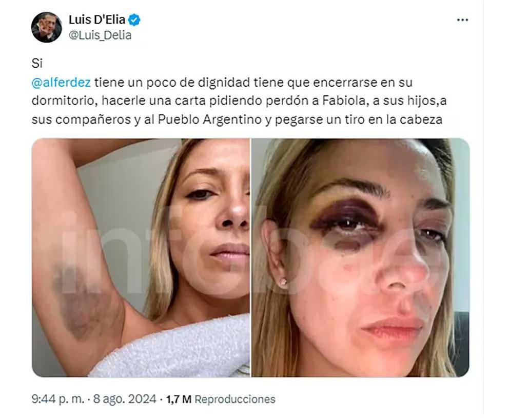The width and height of the screenshot is (509, 420).
Task: Click the word dormitorio in the tweet
Action: pyautogui.click(x=64, y=101)
